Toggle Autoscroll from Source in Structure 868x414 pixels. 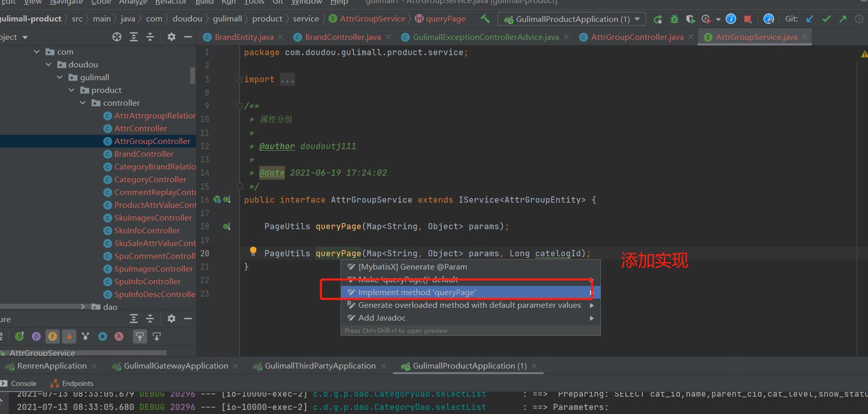(157, 336)
